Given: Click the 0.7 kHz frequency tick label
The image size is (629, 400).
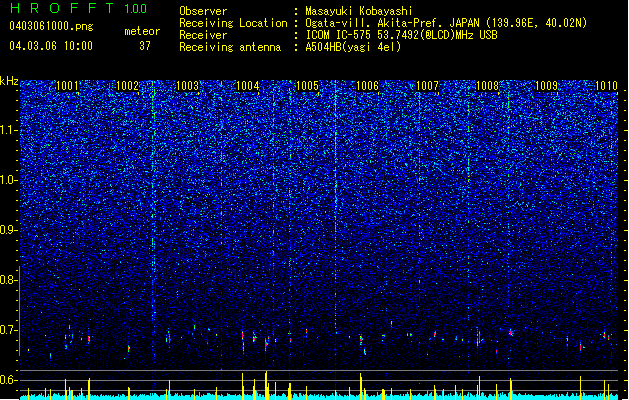Looking at the screenshot, I should 9,330.
